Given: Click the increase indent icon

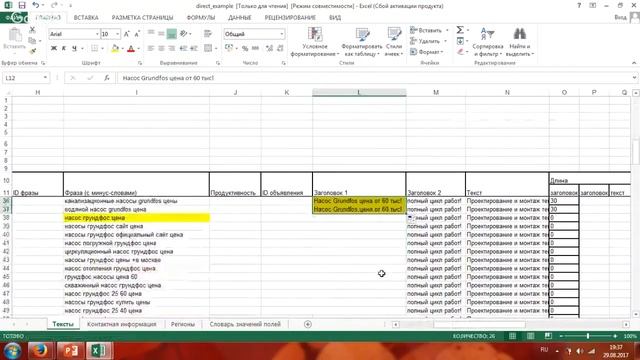Looking at the screenshot, I should (193, 49).
